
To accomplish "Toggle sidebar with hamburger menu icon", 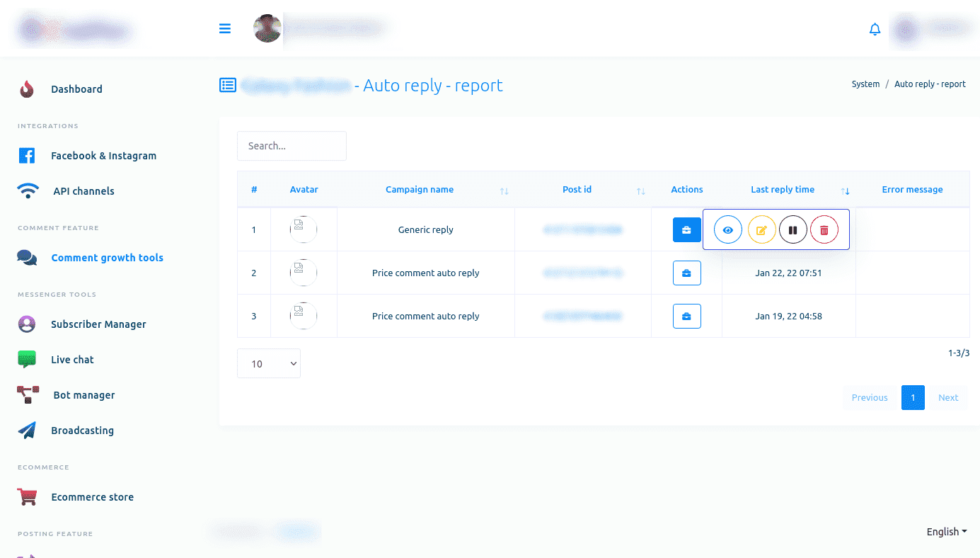I will point(225,29).
